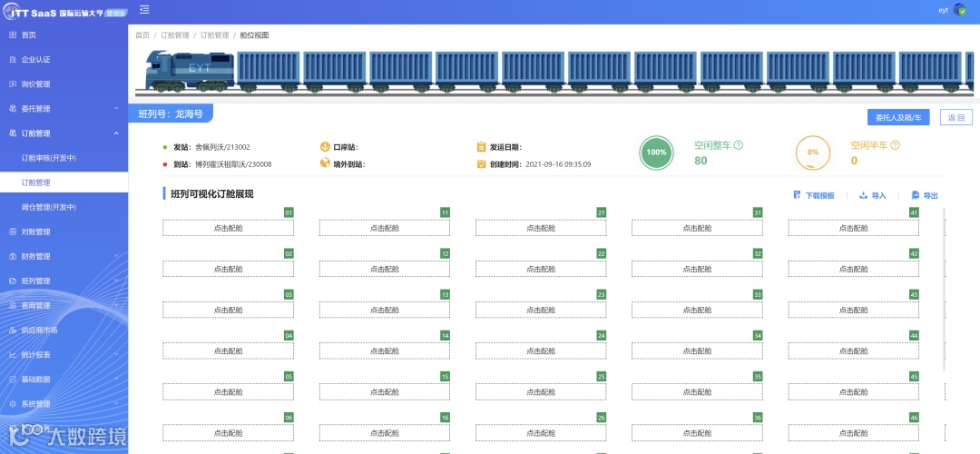This screenshot has height=454, width=980.
Task: Click the green 21 slot number badge
Action: coord(602,212)
